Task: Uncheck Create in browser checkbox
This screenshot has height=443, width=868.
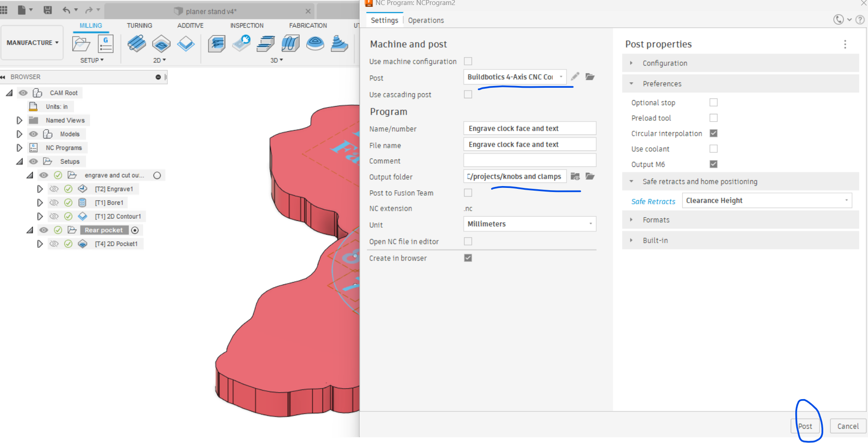Action: [468, 258]
